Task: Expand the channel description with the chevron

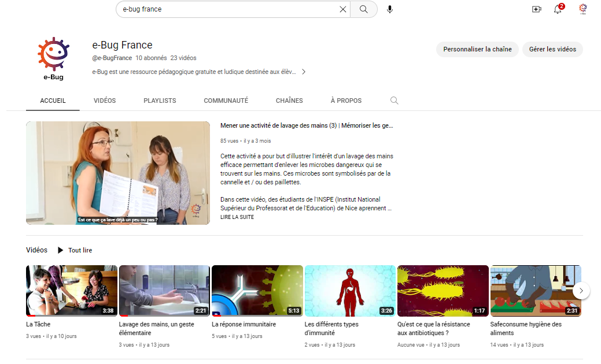Action: click(x=304, y=72)
